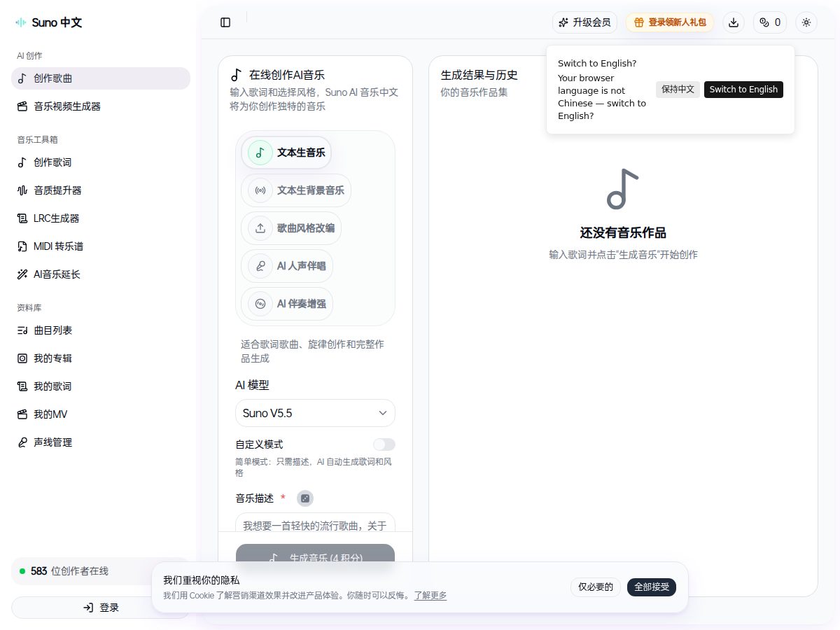This screenshot has width=840, height=630.
Task: Click the Suno 中文 logo
Action: coord(49,22)
